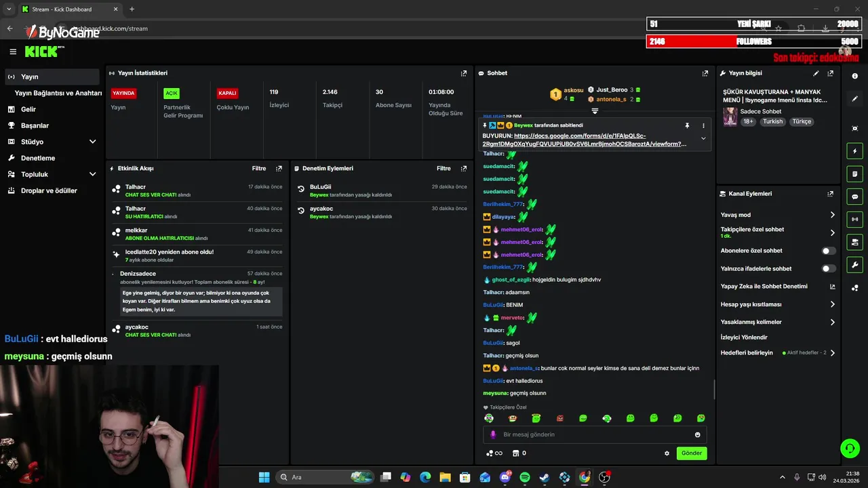Image resolution: width=868 pixels, height=488 pixels.
Task: Click Beywex name under BuLuGii moderation entry
Action: [319, 195]
